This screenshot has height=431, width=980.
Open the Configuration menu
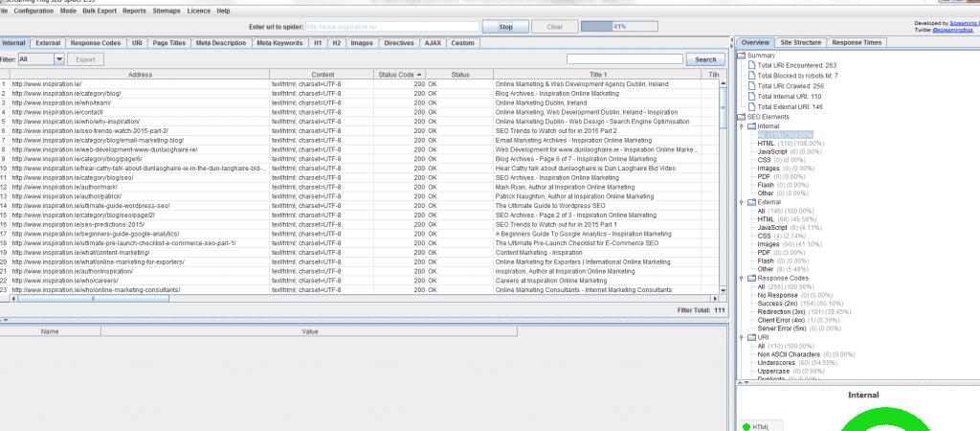pos(33,11)
